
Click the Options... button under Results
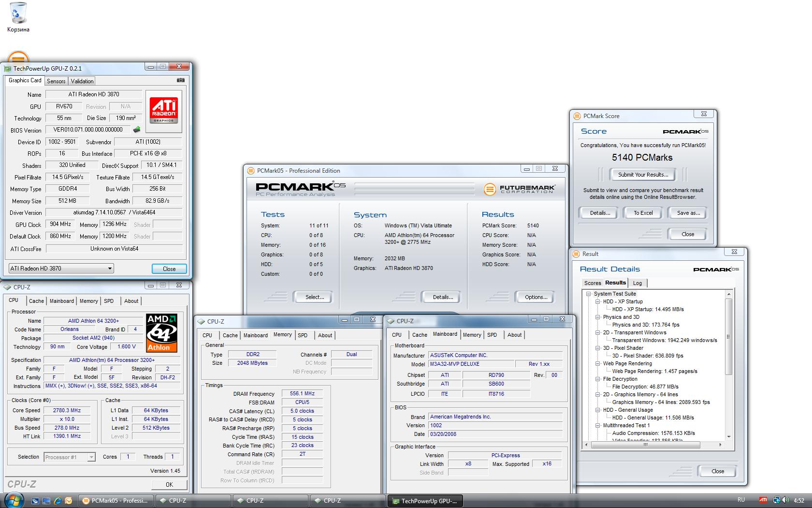536,297
